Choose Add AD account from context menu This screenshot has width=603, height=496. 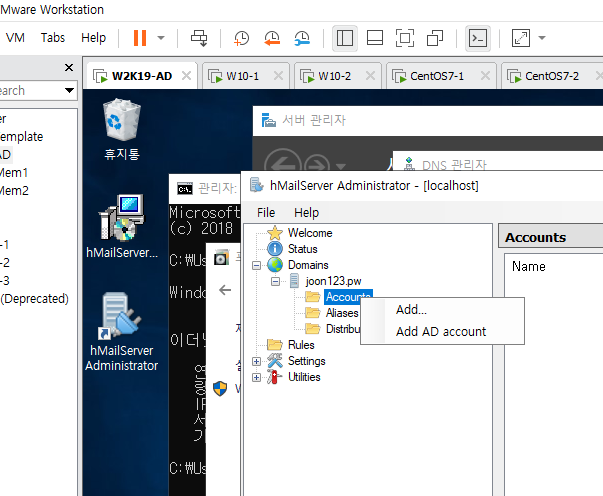tap(442, 331)
